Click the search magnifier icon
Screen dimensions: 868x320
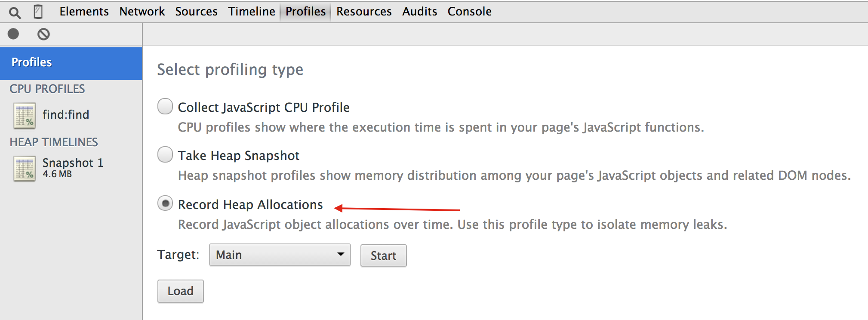(x=15, y=12)
